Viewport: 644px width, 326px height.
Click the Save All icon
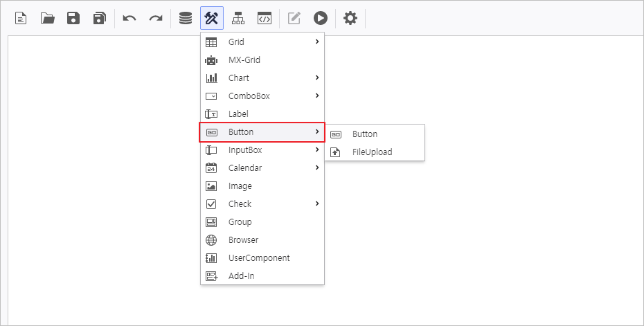(100, 18)
